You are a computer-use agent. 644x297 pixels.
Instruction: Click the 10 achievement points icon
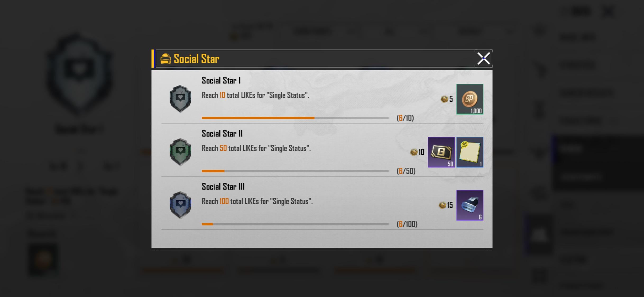pos(414,152)
